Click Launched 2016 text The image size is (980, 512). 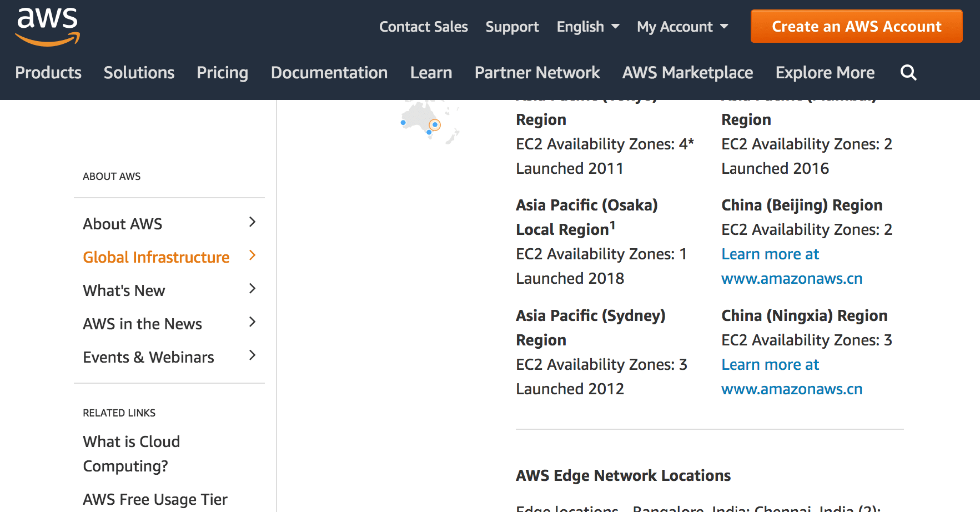[x=775, y=168]
